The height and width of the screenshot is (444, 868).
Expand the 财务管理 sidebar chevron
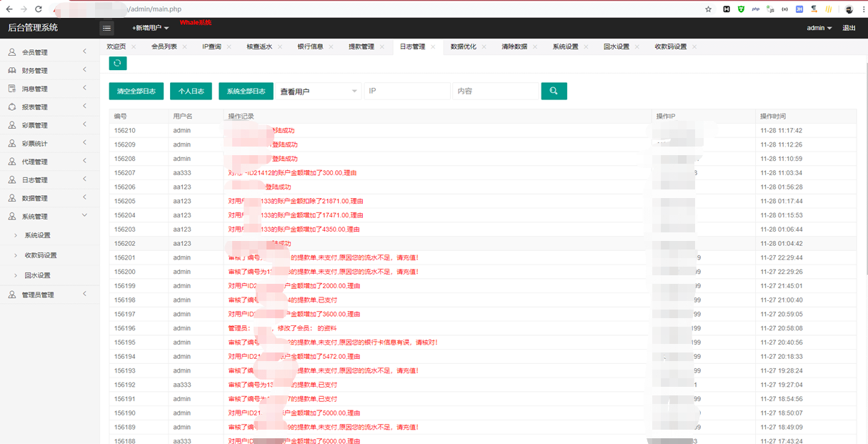[84, 70]
